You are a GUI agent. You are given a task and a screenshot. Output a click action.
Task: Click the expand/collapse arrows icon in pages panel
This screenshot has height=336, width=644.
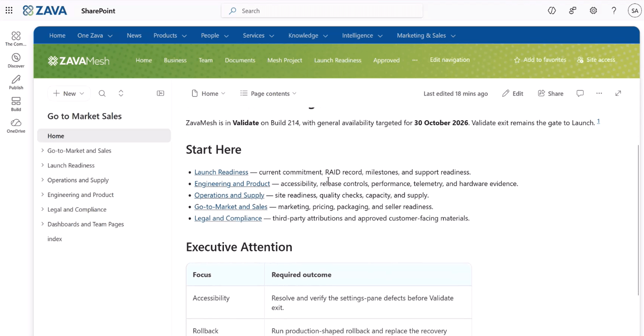coord(121,93)
